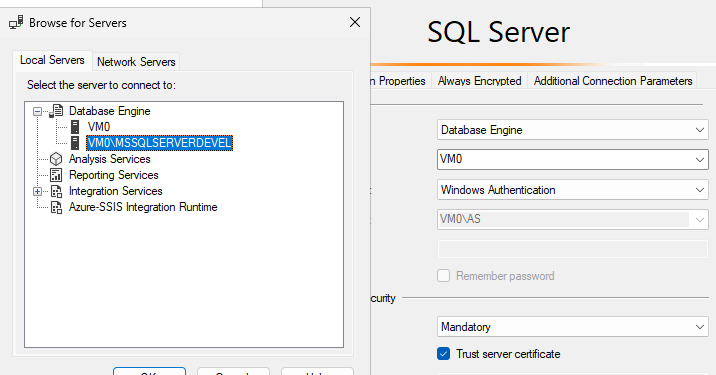
Task: Click the Azure-SSIS Integration Runtime icon
Action: 56,207
